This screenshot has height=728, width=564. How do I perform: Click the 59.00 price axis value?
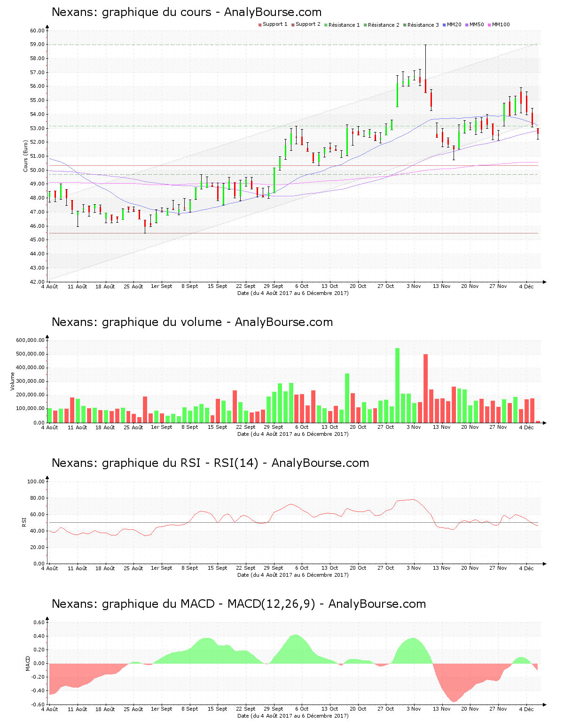[x=37, y=45]
